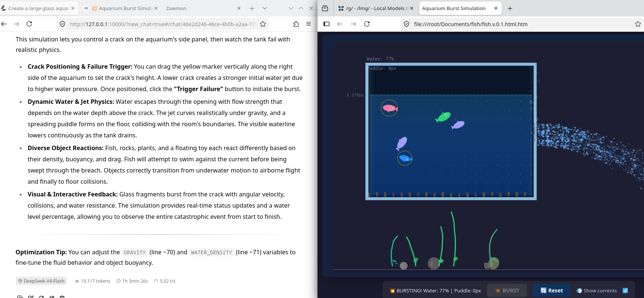This screenshot has width=644, height=298.
Task: Click the 'Water: 77%' label above tank
Action: pyautogui.click(x=380, y=59)
